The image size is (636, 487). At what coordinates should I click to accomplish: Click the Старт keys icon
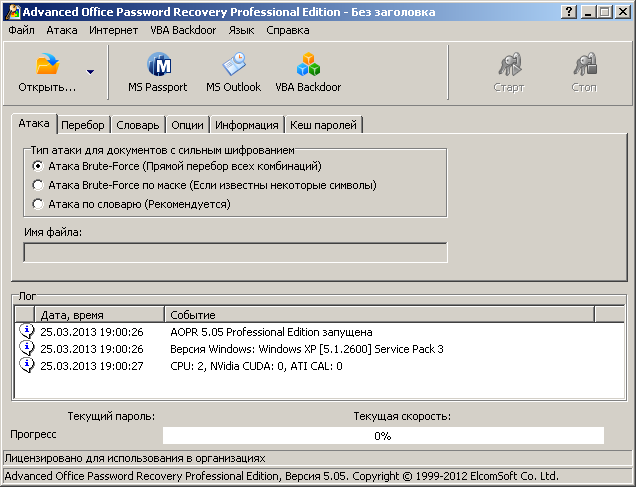509,64
